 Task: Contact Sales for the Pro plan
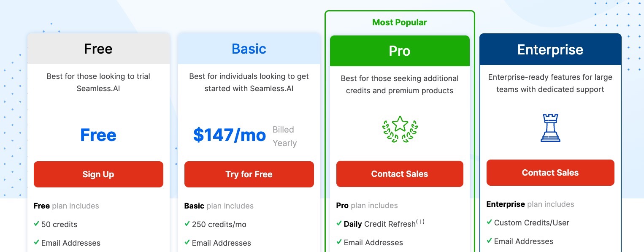[x=400, y=174]
